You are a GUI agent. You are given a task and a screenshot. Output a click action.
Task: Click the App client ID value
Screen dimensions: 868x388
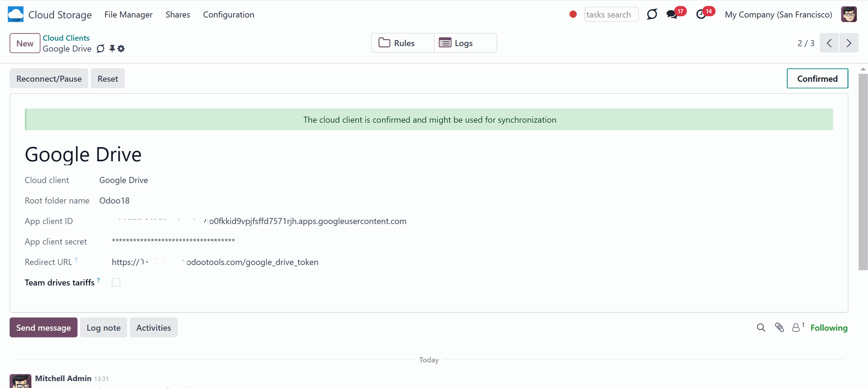259,221
